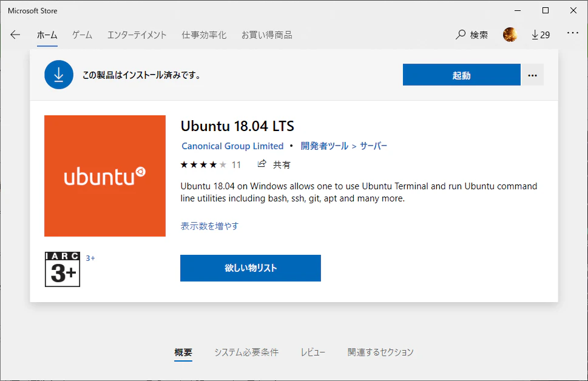Click the Ubuntu orange logo image
This screenshot has height=381, width=588.
(x=105, y=176)
